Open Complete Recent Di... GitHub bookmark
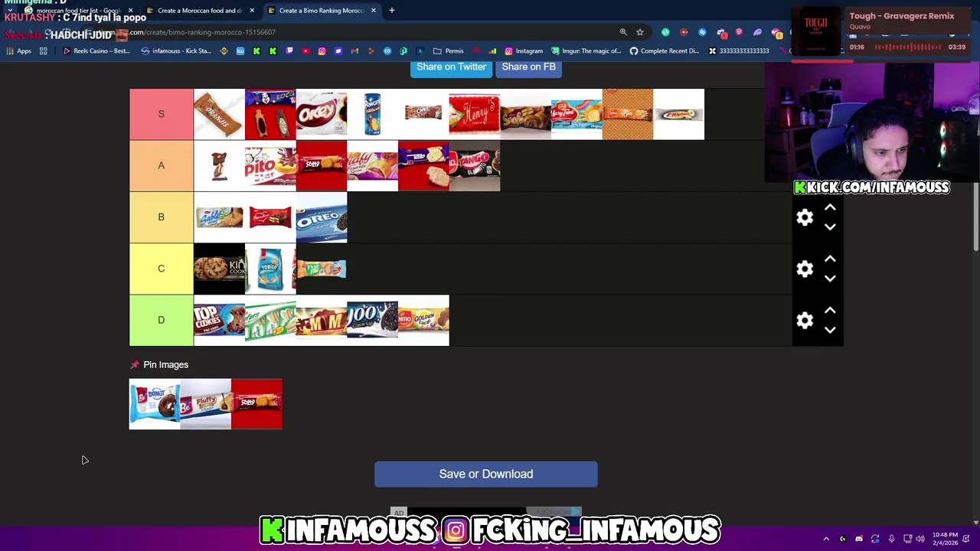This screenshot has height=551, width=980. pyautogui.click(x=665, y=51)
